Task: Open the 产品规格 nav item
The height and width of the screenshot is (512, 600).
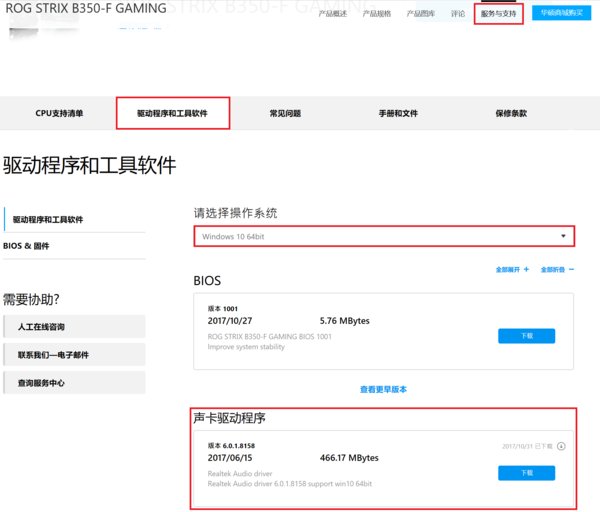Action: pyautogui.click(x=377, y=14)
